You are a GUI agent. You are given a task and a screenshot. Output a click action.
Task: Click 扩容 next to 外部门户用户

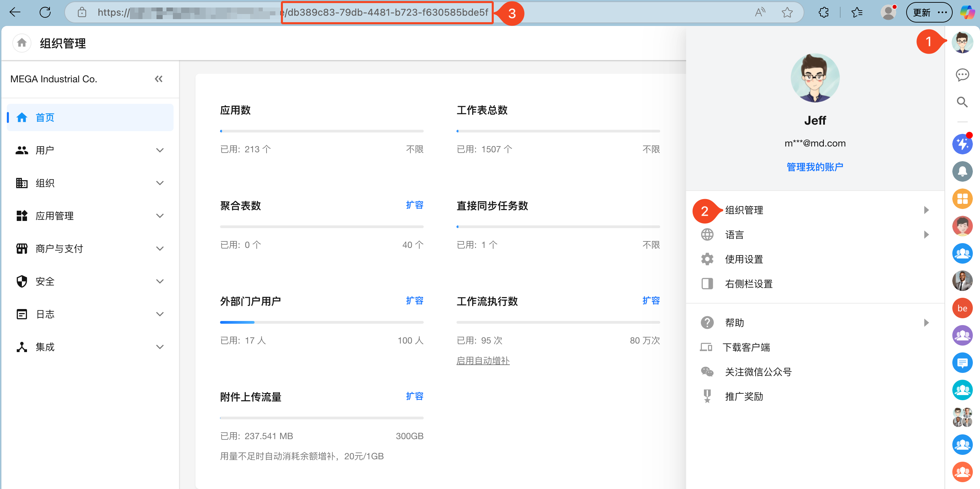(414, 301)
